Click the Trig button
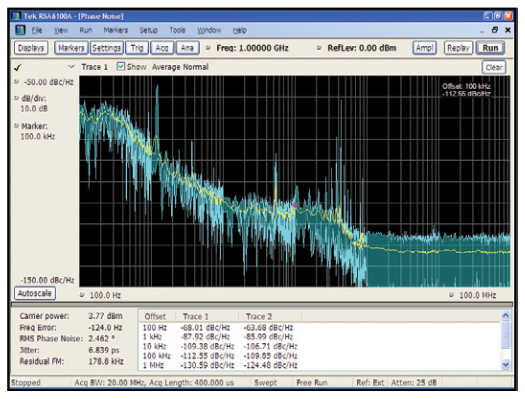This screenshot has width=525, height=399. pos(137,48)
